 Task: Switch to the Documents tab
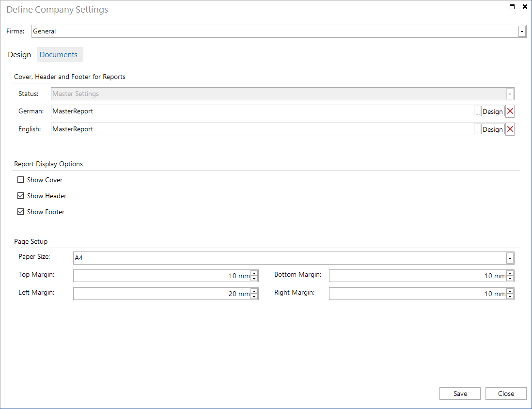pos(59,54)
